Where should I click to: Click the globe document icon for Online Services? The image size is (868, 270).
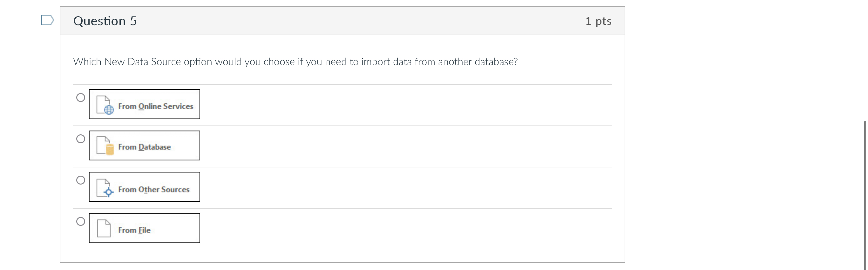pyautogui.click(x=105, y=105)
